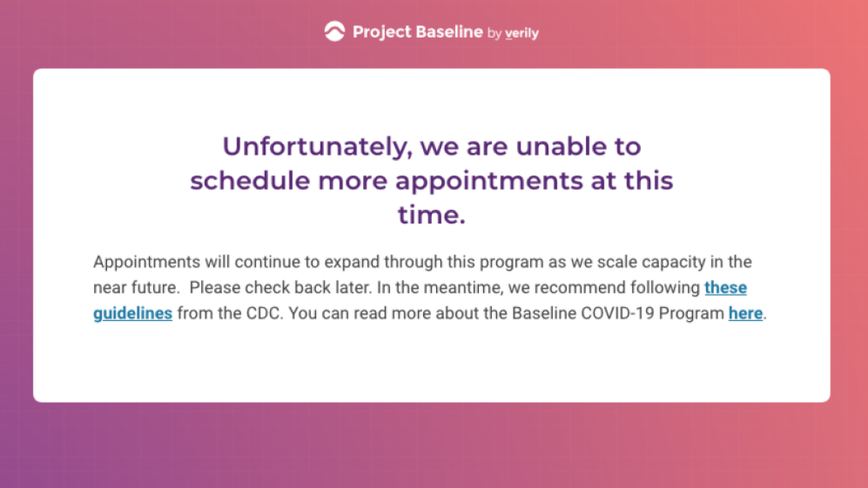Open the verily brand name in header
The height and width of the screenshot is (488, 868).
[522, 33]
